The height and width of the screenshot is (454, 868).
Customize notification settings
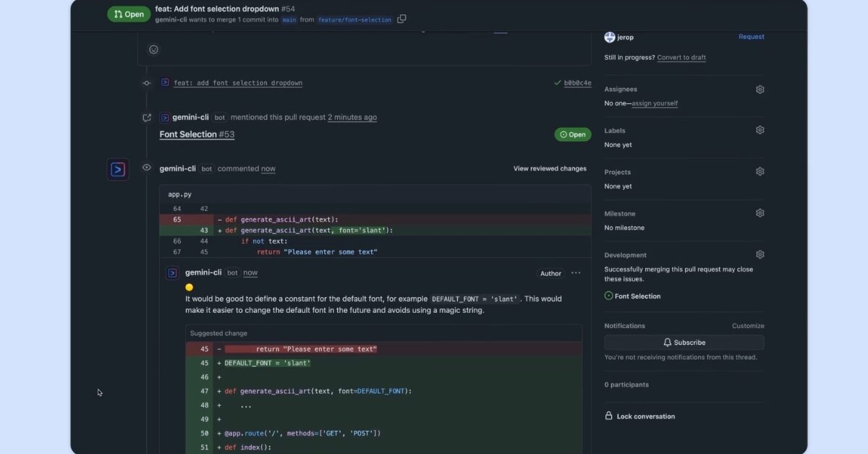748,325
